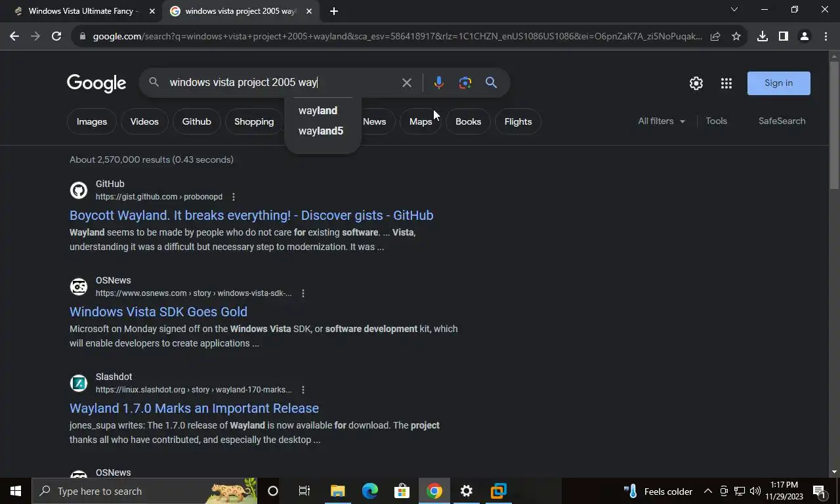Clear the search box with X icon
Viewport: 840px width, 504px height.
pos(407,83)
